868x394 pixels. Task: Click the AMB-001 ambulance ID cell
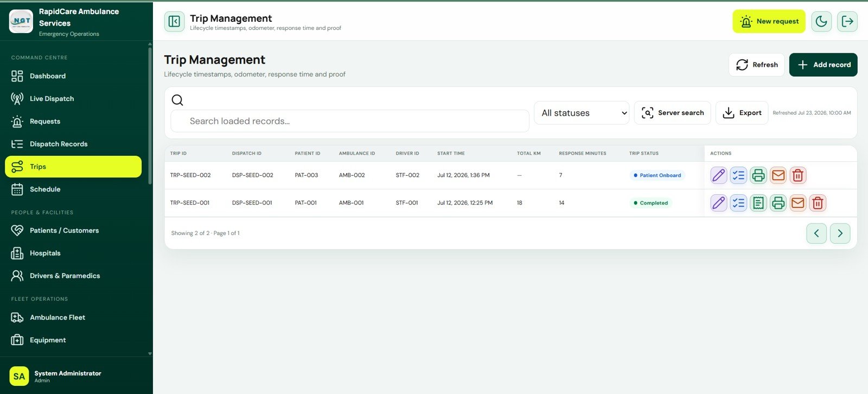352,203
